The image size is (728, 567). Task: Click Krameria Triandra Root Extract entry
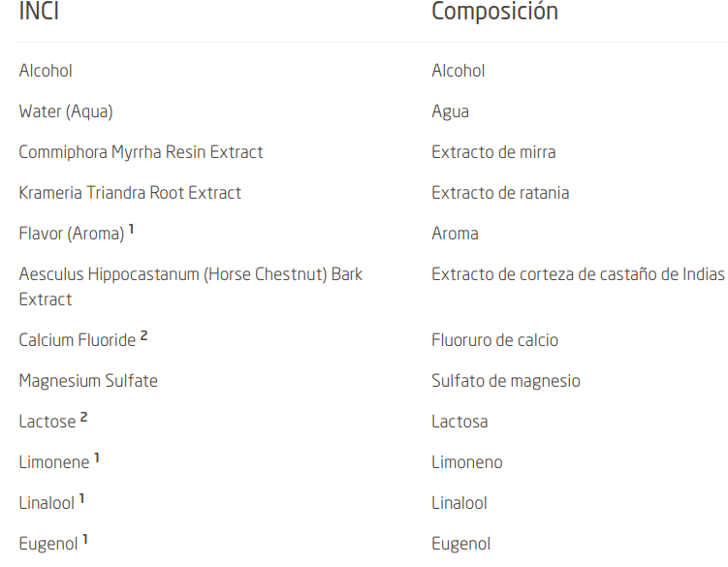click(130, 193)
